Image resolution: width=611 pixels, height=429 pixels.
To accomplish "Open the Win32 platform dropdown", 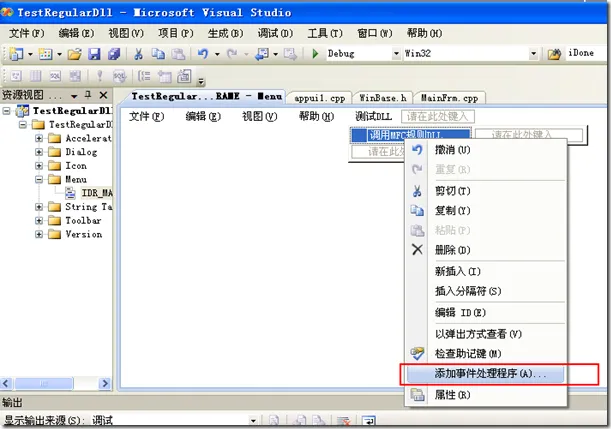I will click(533, 53).
